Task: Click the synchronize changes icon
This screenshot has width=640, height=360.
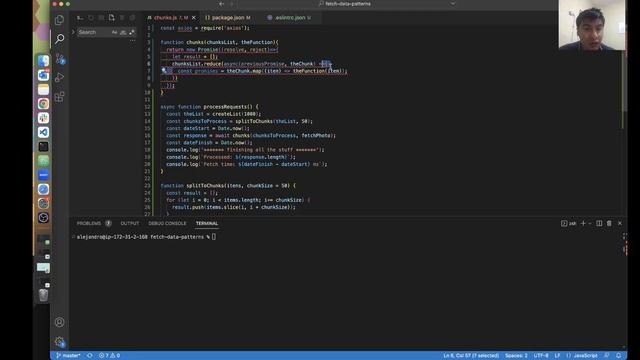Action: click(90, 356)
